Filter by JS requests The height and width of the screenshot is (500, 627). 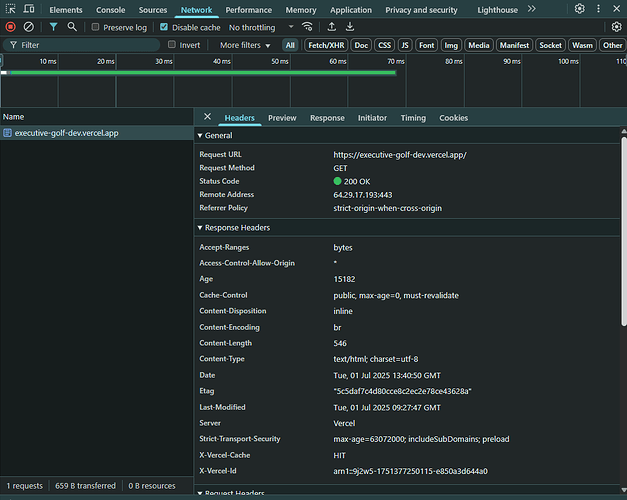tap(405, 45)
